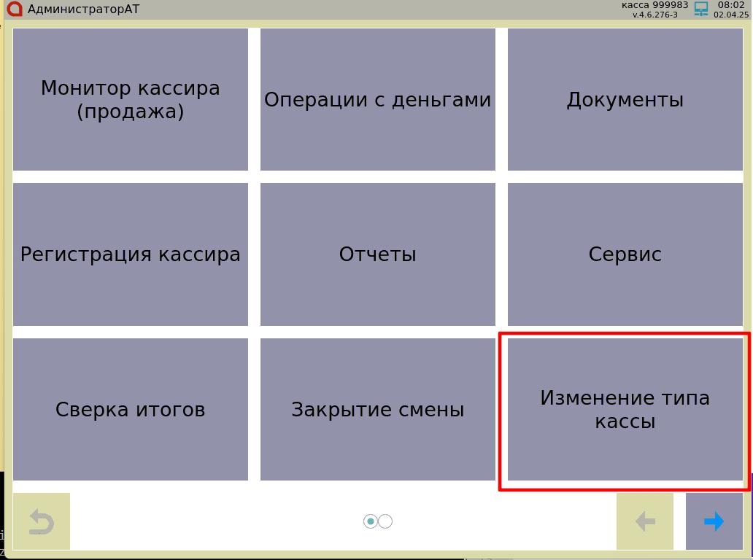
Task: Open Операции с деньгами tile
Action: tap(377, 99)
